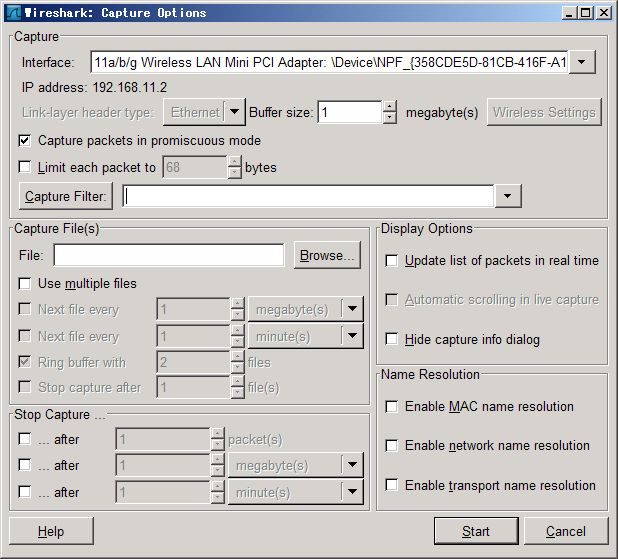Click the Wireshark icon in the title bar

13,13
